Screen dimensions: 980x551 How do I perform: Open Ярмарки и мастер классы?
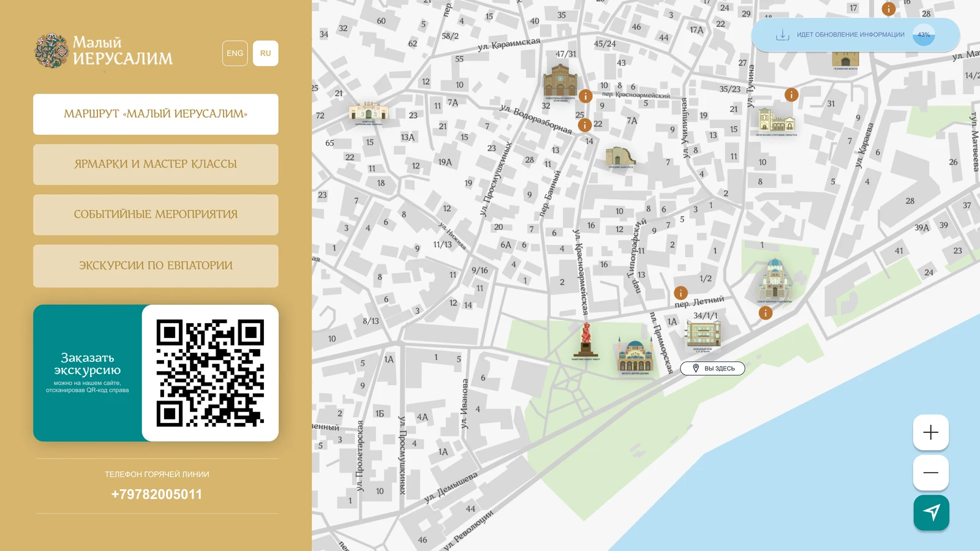coord(156,164)
